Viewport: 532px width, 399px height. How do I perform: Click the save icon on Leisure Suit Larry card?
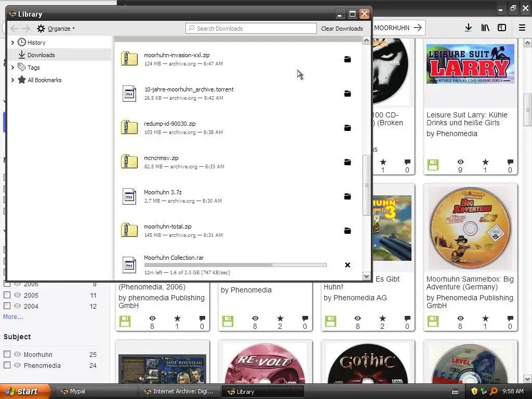click(433, 165)
